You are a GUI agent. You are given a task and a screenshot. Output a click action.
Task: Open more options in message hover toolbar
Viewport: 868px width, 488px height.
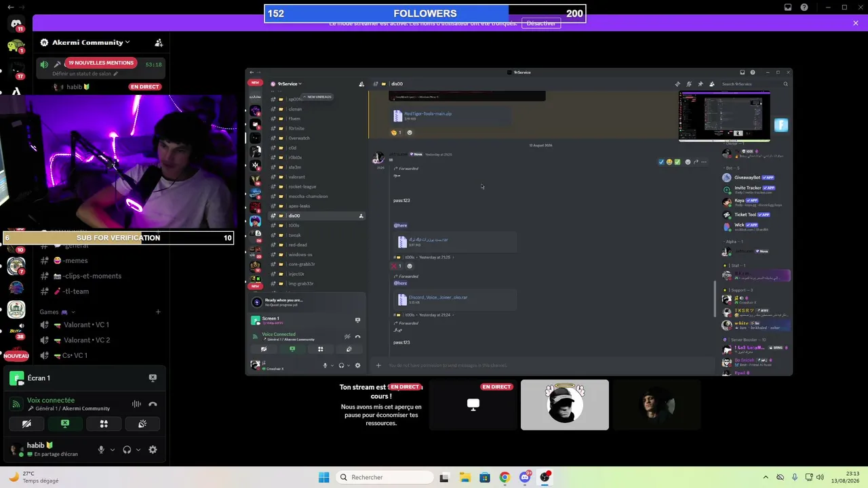(x=704, y=162)
